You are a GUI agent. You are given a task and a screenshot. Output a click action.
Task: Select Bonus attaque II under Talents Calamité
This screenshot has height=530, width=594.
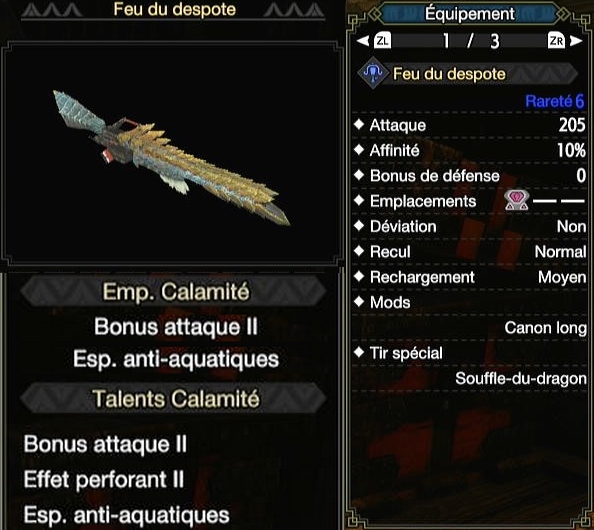105,444
